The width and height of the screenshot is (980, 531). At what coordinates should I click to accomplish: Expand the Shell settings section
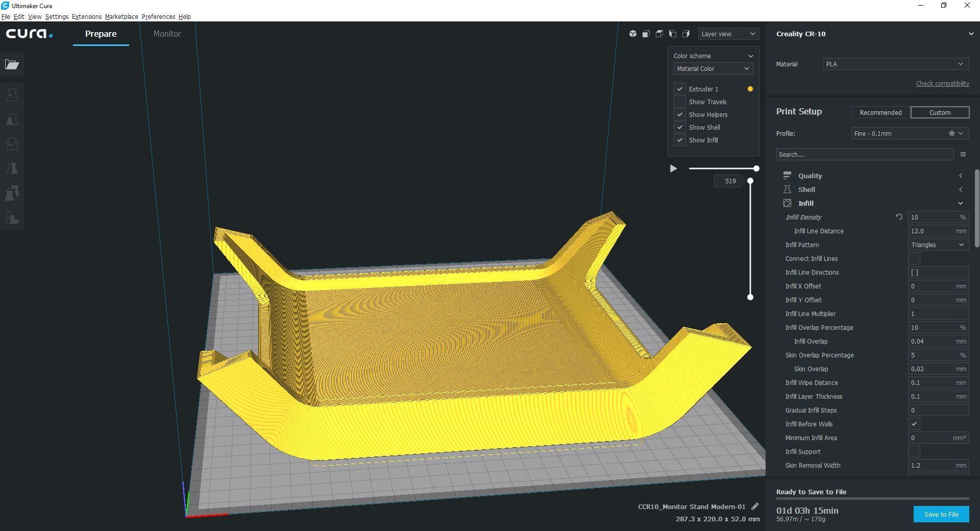(x=960, y=189)
